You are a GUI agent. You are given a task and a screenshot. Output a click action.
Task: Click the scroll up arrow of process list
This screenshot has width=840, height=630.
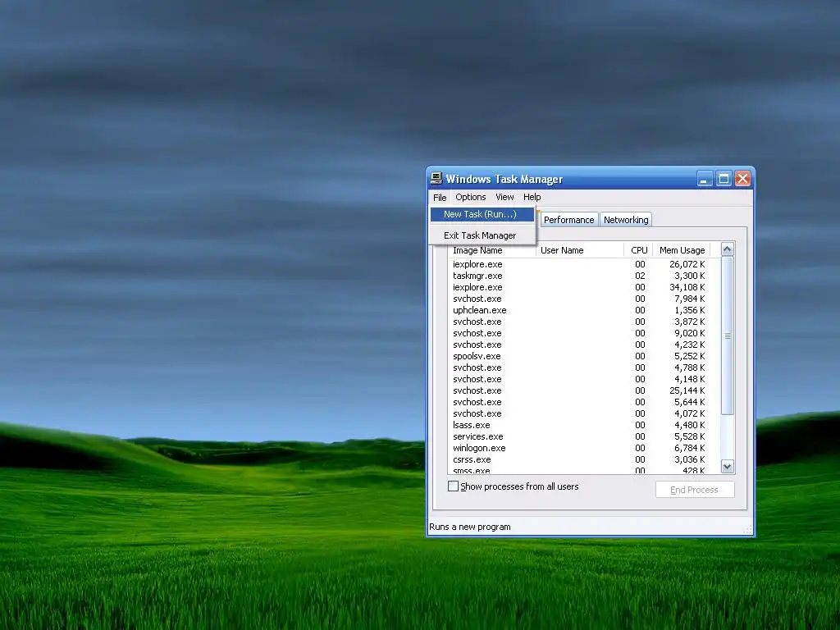pyautogui.click(x=727, y=249)
